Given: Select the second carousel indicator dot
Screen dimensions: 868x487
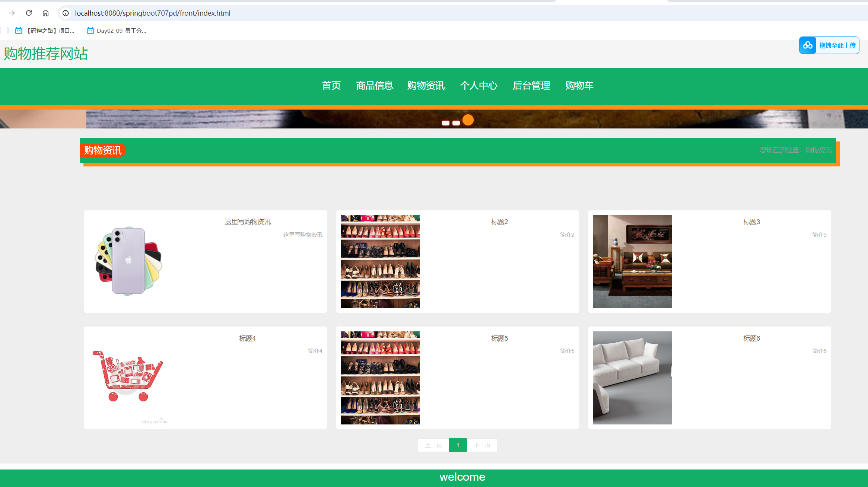Looking at the screenshot, I should pyautogui.click(x=456, y=123).
